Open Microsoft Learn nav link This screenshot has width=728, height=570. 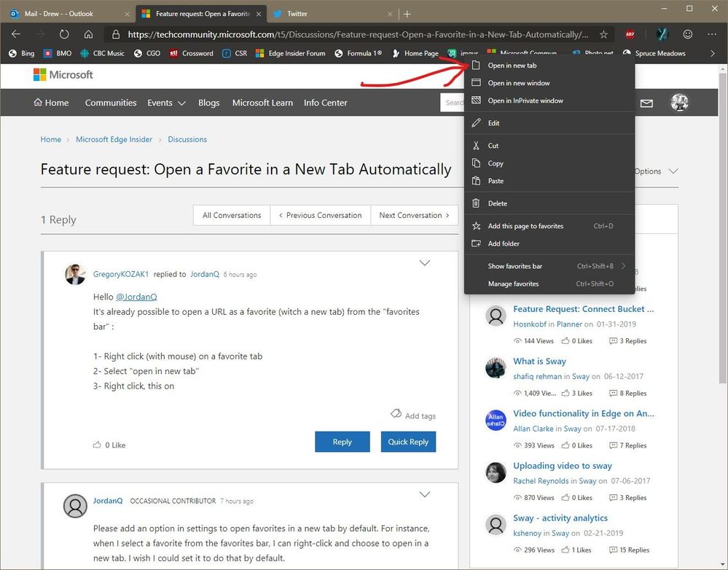[x=262, y=103]
